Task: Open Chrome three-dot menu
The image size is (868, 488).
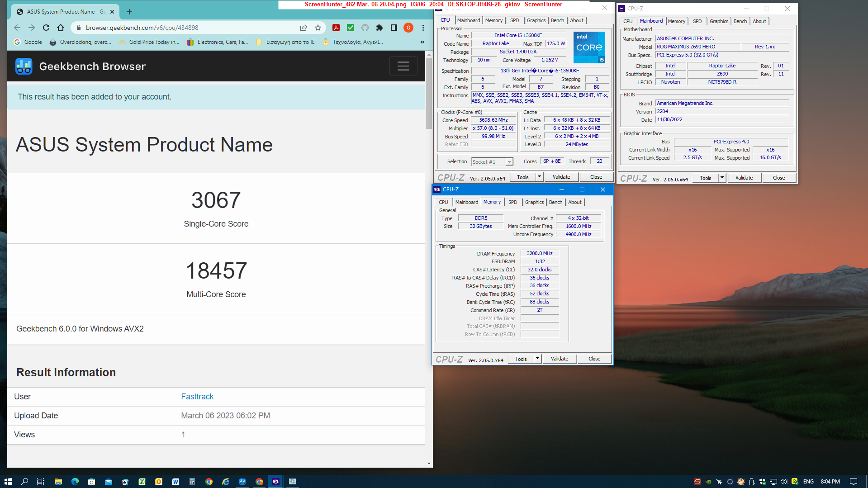Action: pyautogui.click(x=423, y=28)
